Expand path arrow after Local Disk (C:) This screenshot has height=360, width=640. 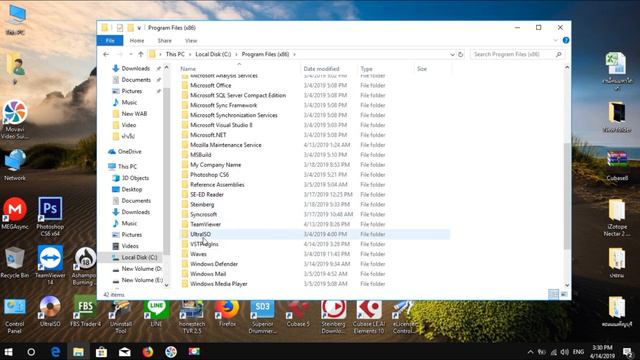tap(236, 54)
